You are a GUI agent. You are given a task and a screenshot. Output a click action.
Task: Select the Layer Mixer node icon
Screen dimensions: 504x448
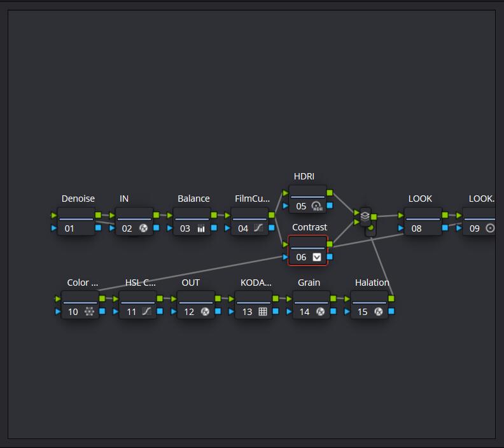[x=365, y=216]
